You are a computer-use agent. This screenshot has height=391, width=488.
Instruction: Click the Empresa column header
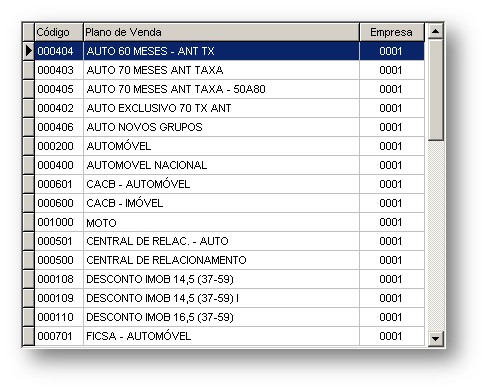[x=392, y=32]
